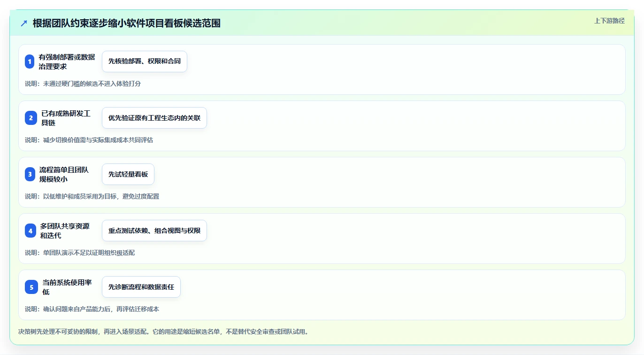Click the 优先验证原有工程生态内的关联 button
The width and height of the screenshot is (644, 355).
coord(154,118)
